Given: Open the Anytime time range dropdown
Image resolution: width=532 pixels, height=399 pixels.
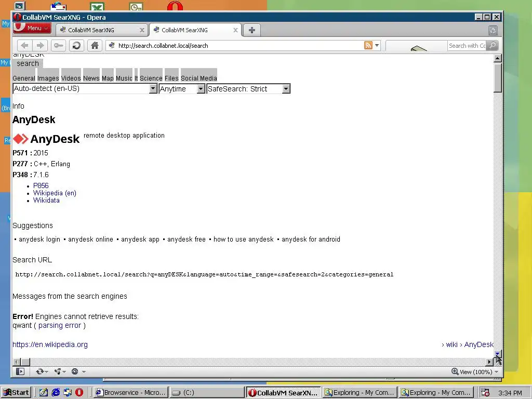Looking at the screenshot, I should (182, 89).
